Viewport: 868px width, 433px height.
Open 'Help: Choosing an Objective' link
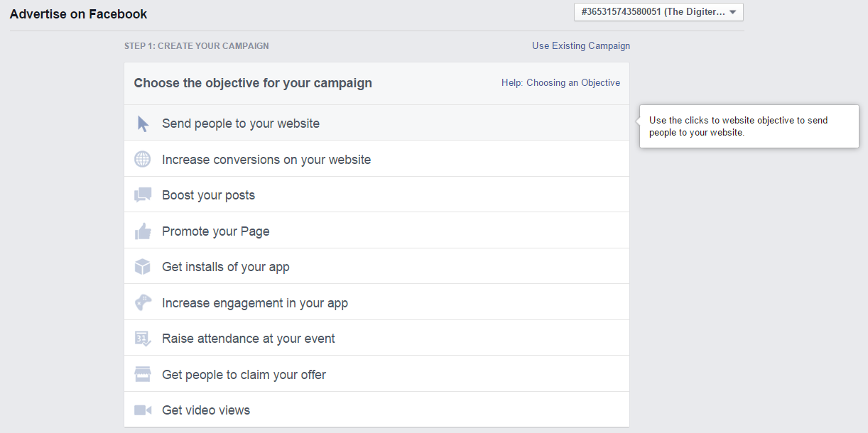click(x=560, y=82)
